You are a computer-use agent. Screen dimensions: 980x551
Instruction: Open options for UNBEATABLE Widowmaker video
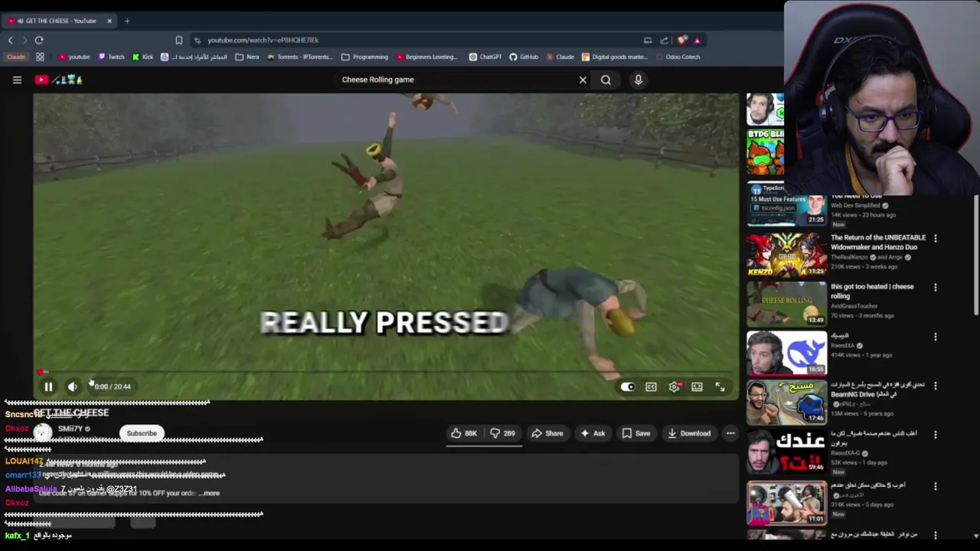click(935, 239)
